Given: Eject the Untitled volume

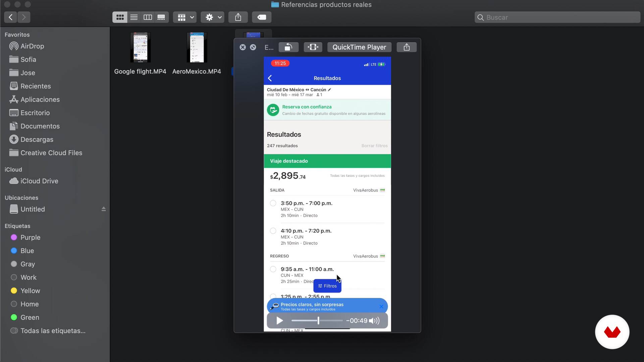Looking at the screenshot, I should (104, 209).
